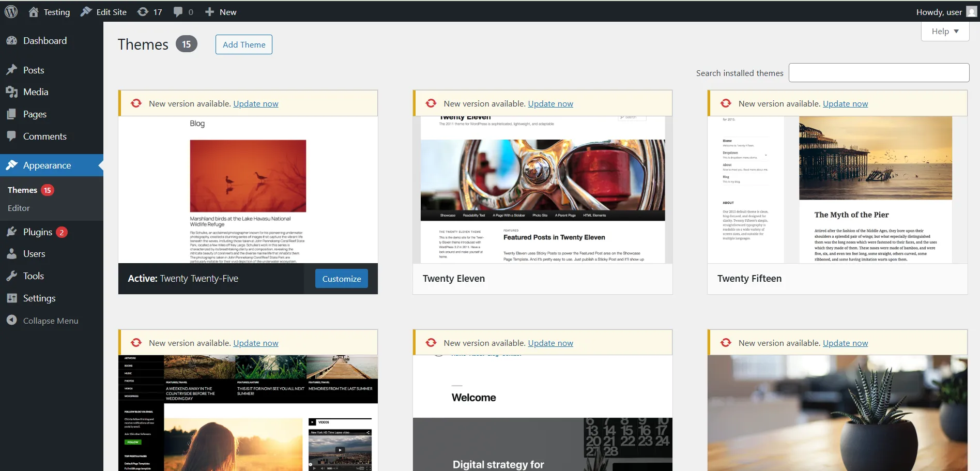Focus the Search installed themes field
The image size is (980, 471).
[x=879, y=73]
